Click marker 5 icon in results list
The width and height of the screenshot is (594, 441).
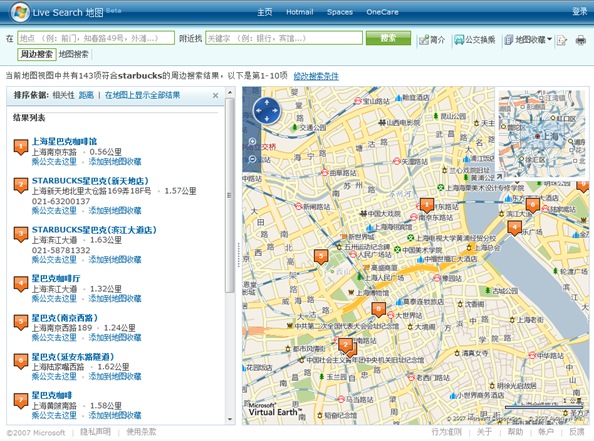point(21,323)
